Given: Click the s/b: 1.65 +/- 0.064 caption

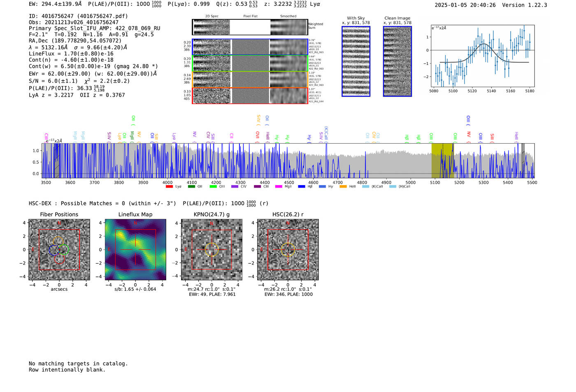Looking at the screenshot, I should click(x=135, y=289).
